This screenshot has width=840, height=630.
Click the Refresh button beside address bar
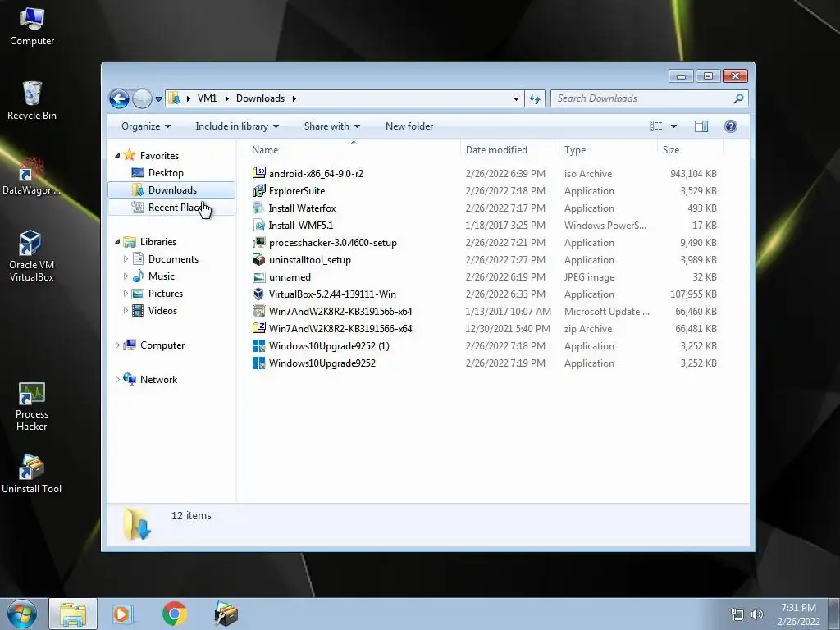click(535, 98)
